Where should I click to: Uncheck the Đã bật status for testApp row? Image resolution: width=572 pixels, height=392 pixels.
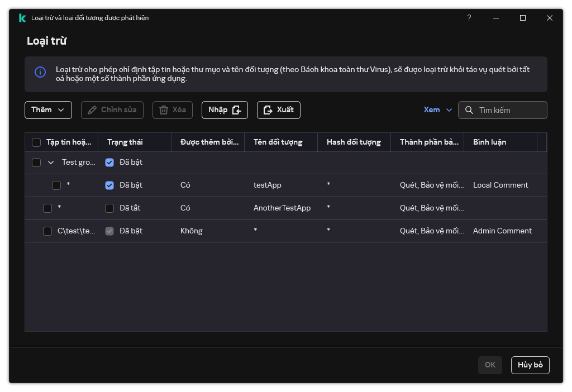tap(109, 185)
